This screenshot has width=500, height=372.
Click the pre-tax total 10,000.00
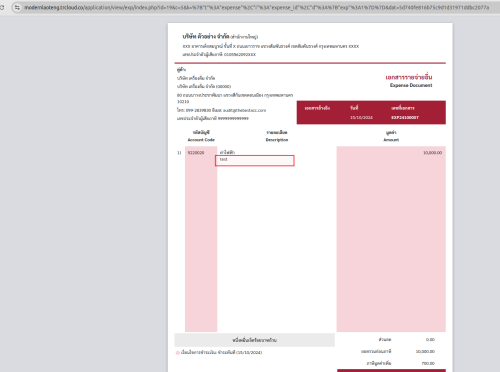coord(425,352)
